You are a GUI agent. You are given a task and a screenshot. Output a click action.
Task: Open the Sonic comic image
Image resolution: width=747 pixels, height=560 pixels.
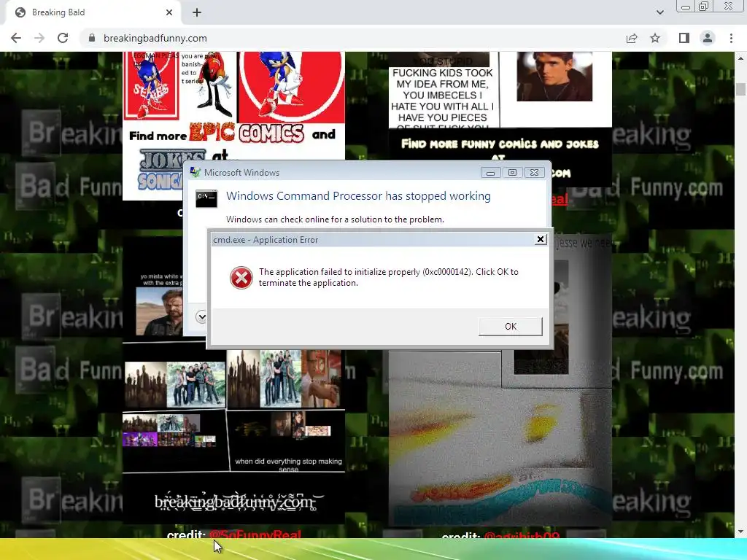coord(233,106)
